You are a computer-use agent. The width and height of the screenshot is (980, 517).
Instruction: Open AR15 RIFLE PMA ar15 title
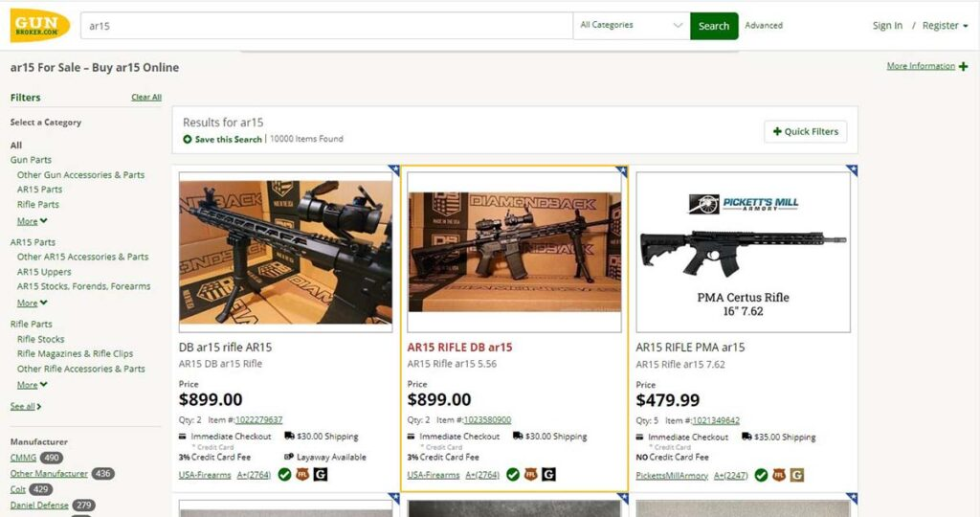tap(690, 348)
